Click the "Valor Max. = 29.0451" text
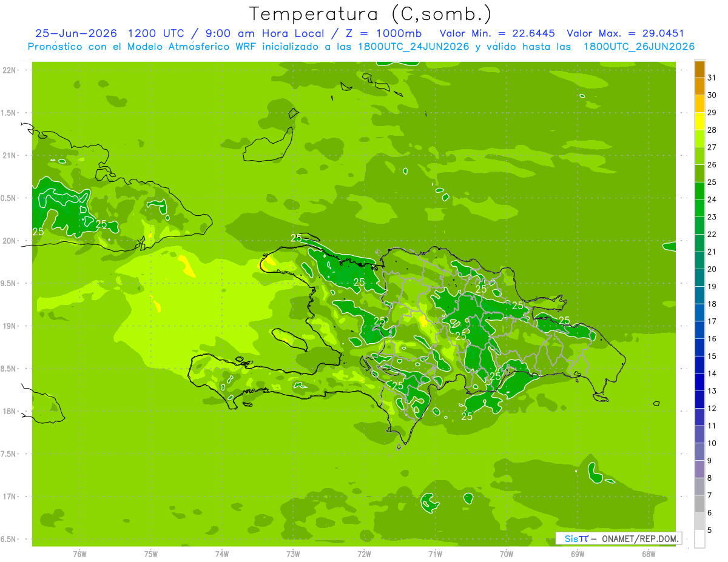This screenshot has height=562, width=728. pyautogui.click(x=625, y=33)
